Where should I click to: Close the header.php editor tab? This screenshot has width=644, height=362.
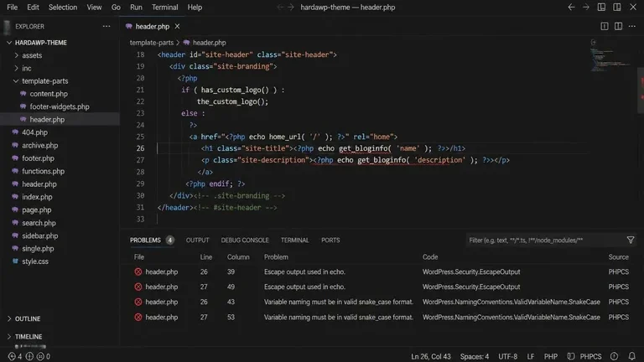point(177,26)
